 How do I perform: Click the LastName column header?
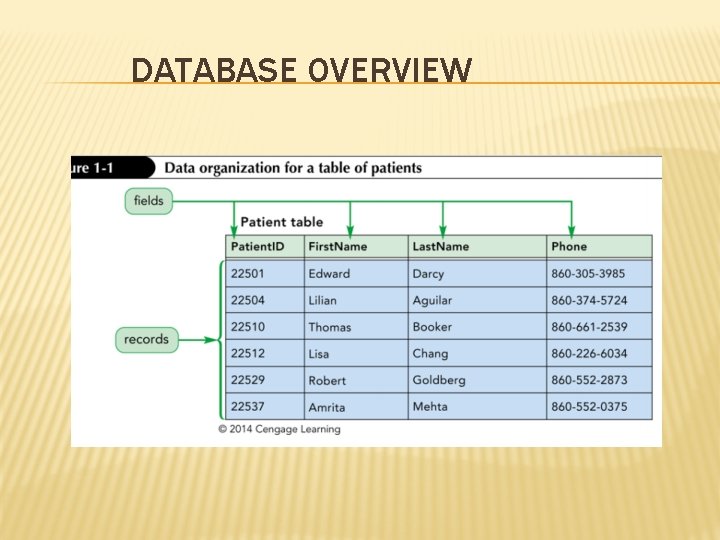click(478, 247)
